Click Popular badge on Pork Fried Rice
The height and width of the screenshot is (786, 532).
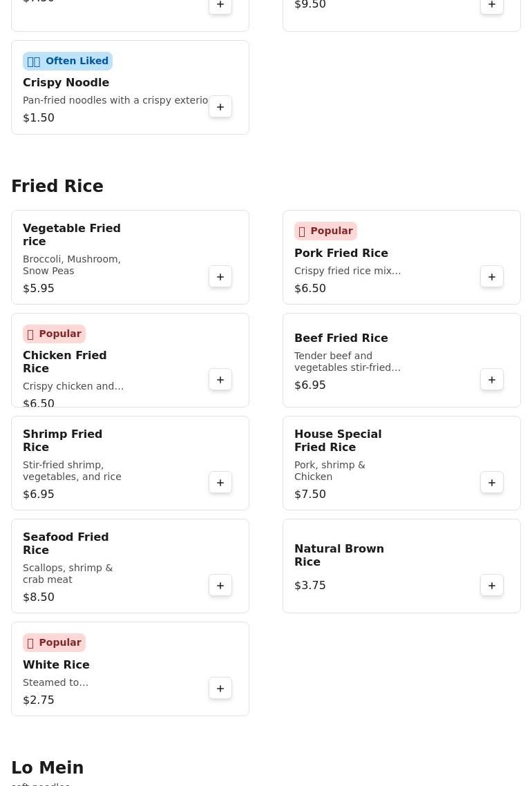(325, 231)
